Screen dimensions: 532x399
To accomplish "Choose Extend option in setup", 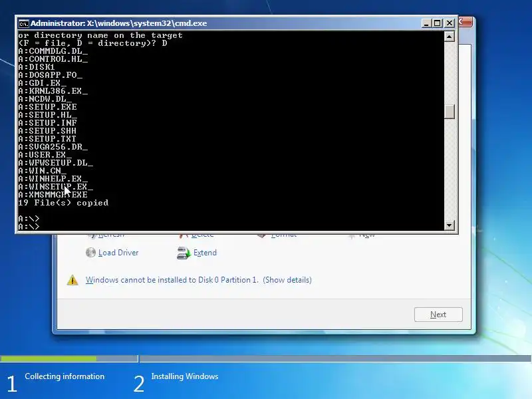I will [x=205, y=253].
